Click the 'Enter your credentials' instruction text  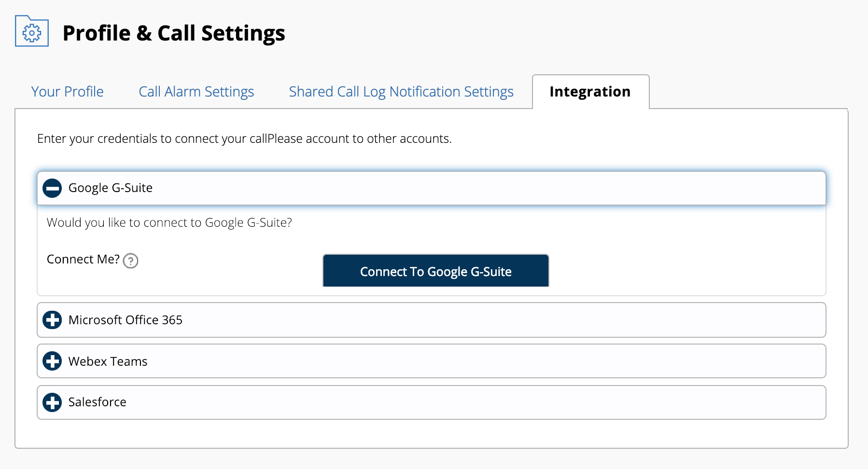pos(244,138)
